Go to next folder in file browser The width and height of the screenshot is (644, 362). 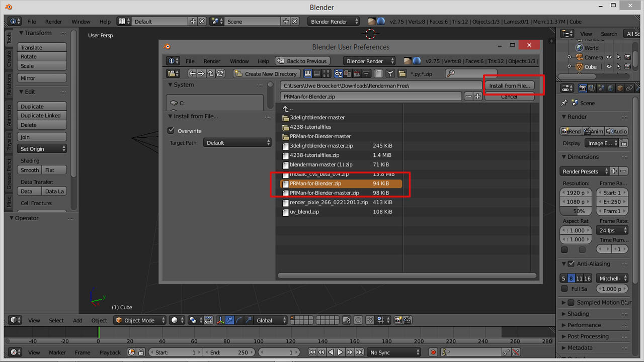[201, 73]
